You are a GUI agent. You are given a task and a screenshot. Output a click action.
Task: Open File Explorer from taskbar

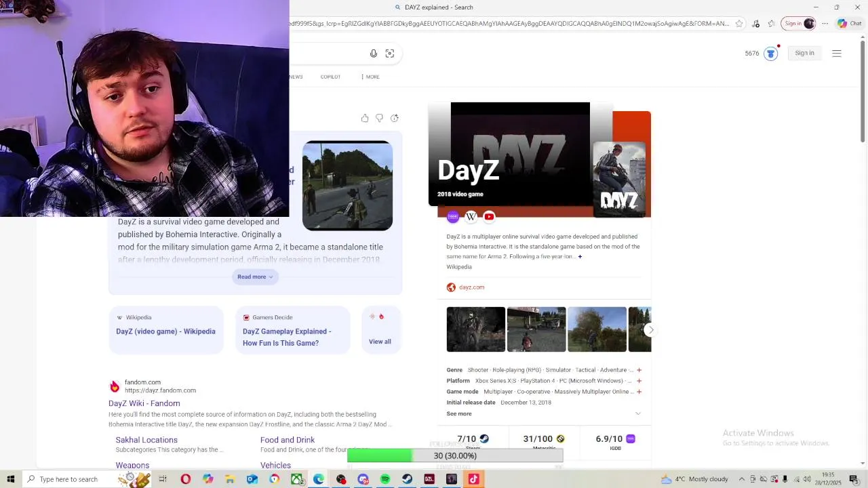[x=230, y=479]
